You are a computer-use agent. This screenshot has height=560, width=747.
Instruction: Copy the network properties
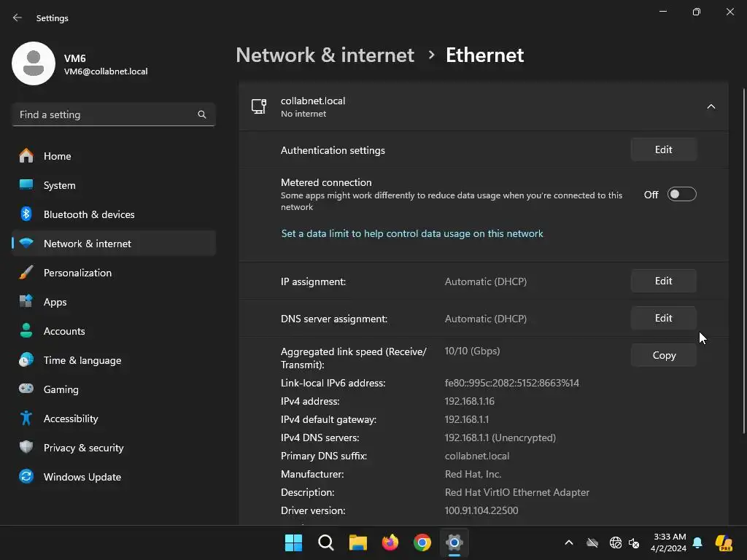click(663, 356)
